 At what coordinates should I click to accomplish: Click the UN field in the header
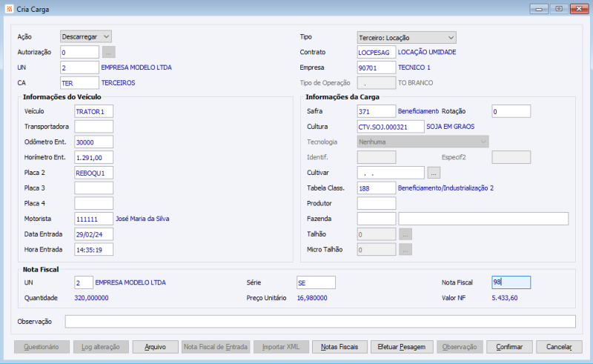coord(79,67)
